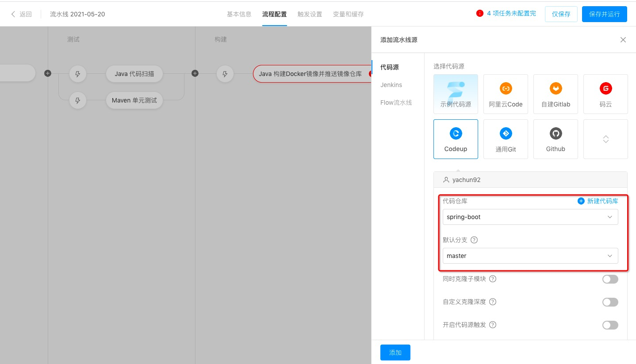The image size is (636, 364).
Task: Pick the Github source tile
Action: pos(556,139)
